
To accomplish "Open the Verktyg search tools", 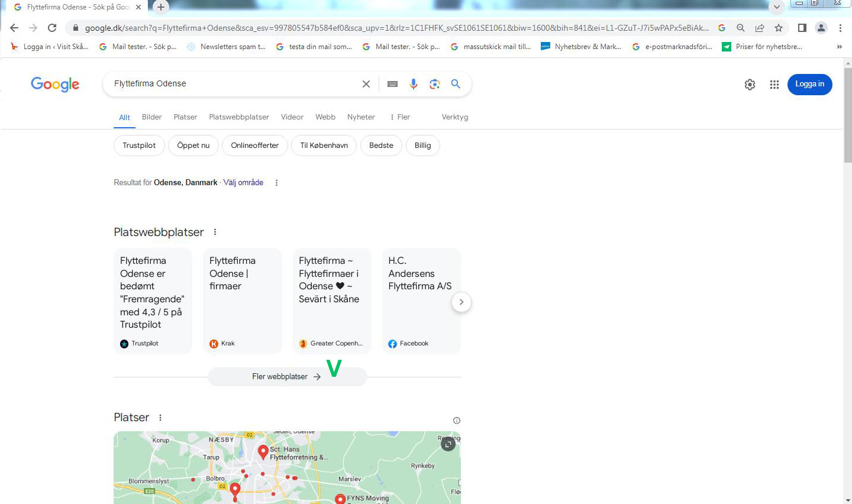I will point(455,117).
